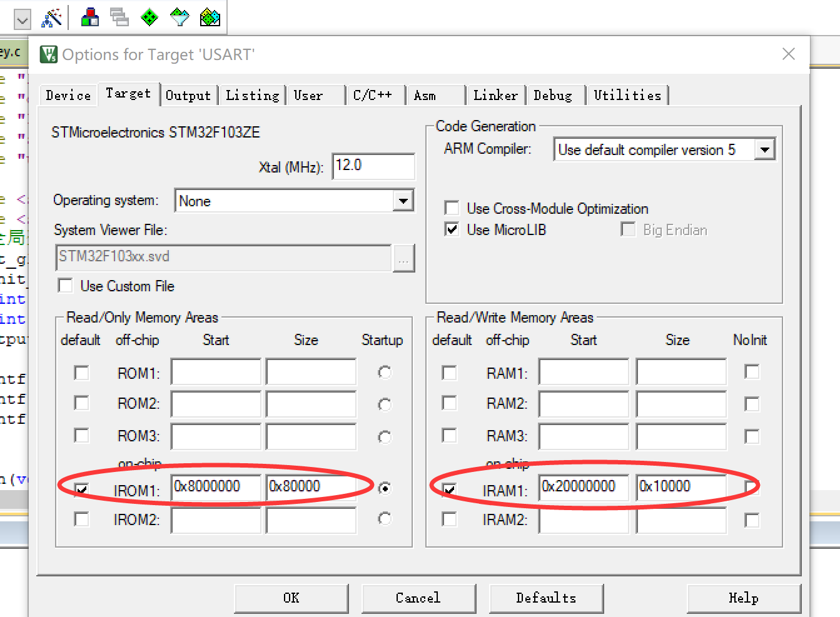Close the Options for Target dialog
The height and width of the screenshot is (617, 840).
pyautogui.click(x=789, y=54)
